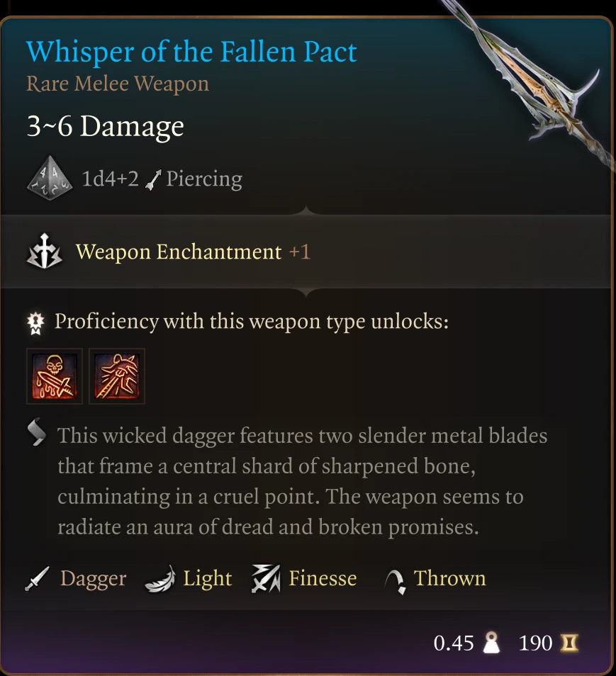Click the Finesse property label

(x=323, y=578)
